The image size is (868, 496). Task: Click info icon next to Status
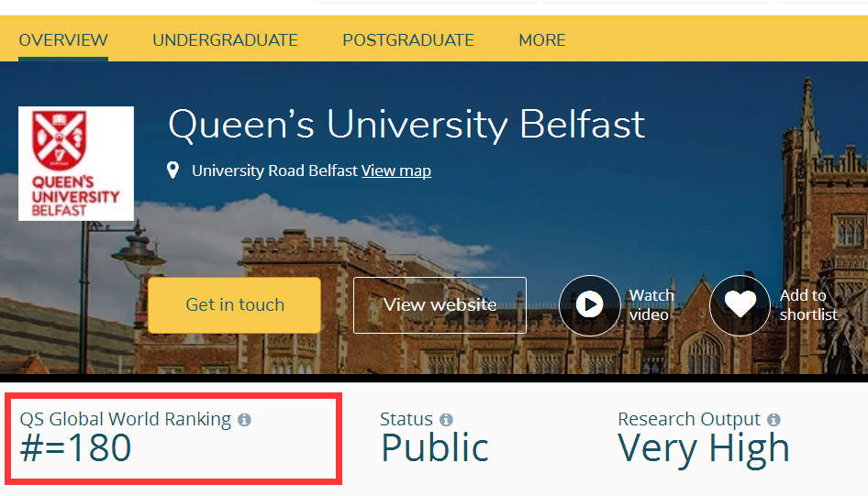tap(446, 420)
